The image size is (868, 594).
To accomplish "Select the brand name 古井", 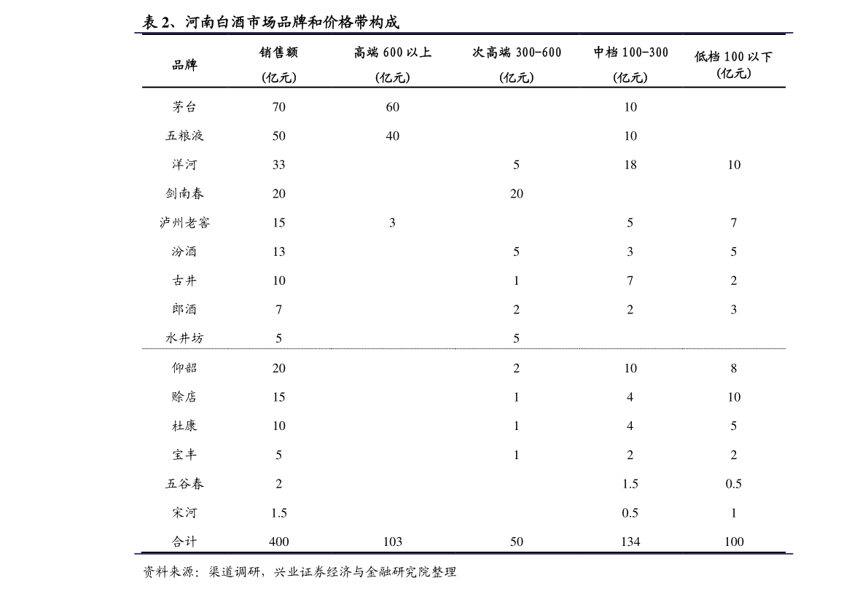I will tap(184, 280).
